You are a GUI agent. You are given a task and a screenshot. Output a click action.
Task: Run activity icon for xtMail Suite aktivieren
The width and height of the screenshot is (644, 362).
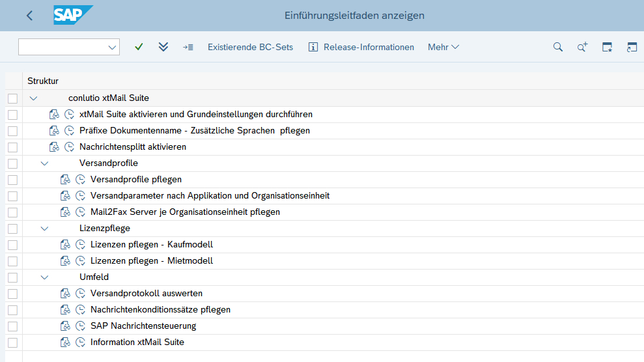click(70, 114)
